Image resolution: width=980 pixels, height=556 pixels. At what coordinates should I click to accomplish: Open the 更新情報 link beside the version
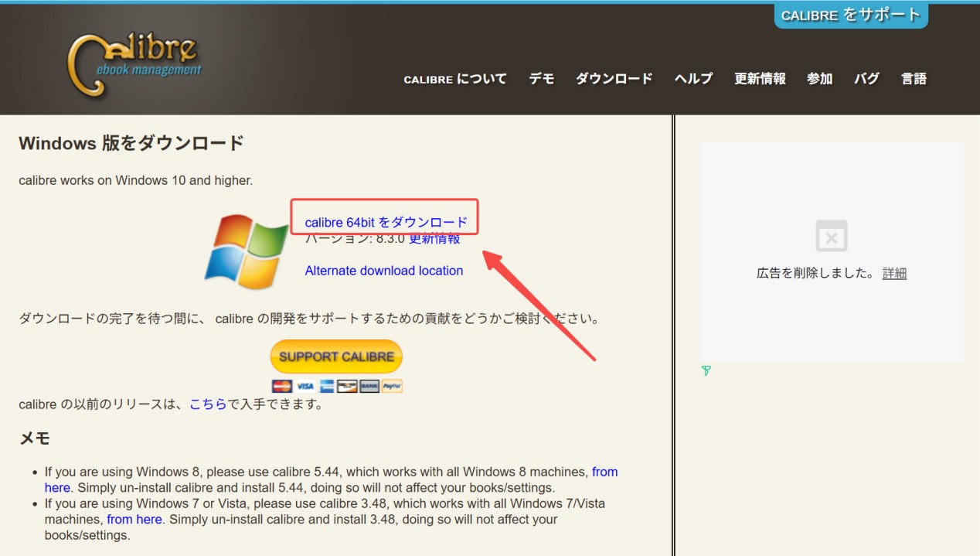click(x=434, y=239)
